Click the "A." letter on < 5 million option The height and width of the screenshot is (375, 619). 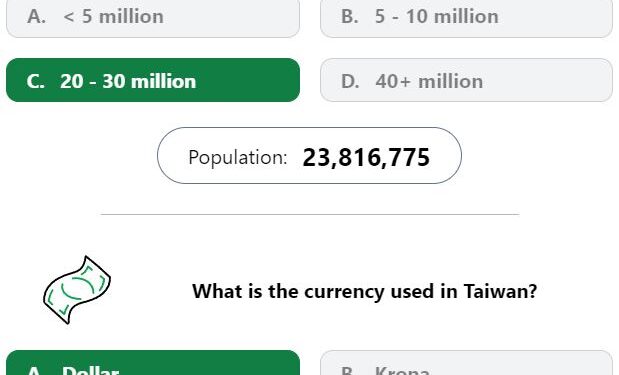[36, 17]
